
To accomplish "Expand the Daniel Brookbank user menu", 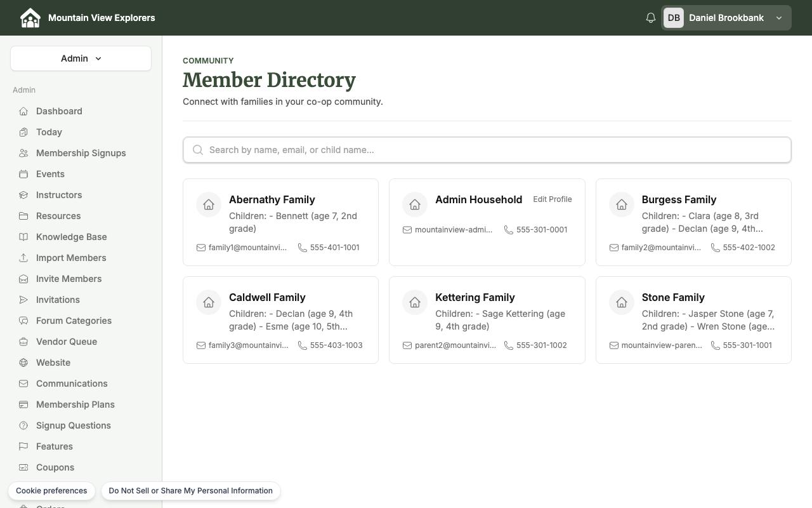I will point(726,18).
